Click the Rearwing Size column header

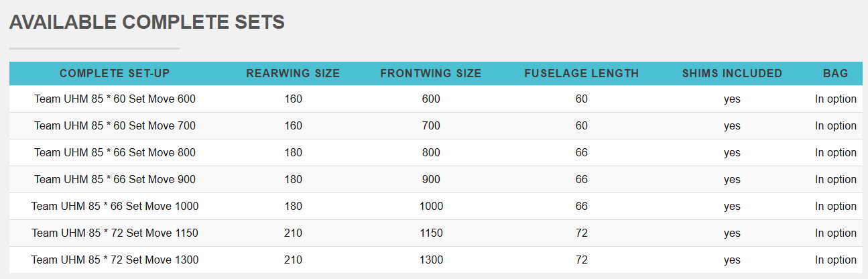tap(293, 73)
